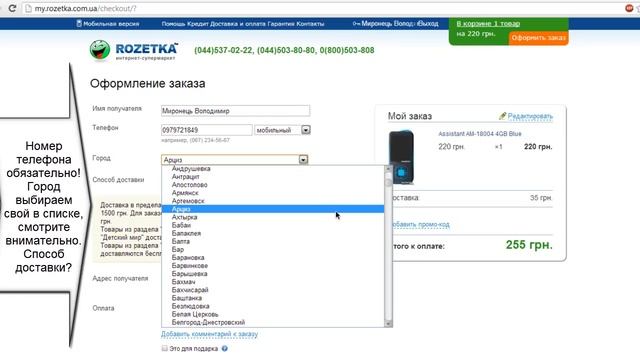Choose 'Балаклея' from the city list

[x=187, y=233]
